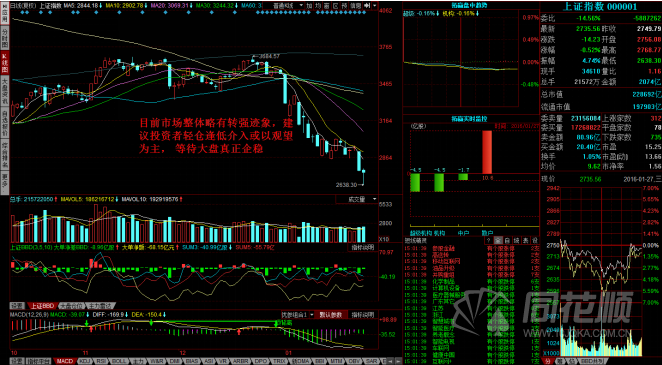
Task: Click the question mark help icon in 短线精灵
Action: pos(489,240)
